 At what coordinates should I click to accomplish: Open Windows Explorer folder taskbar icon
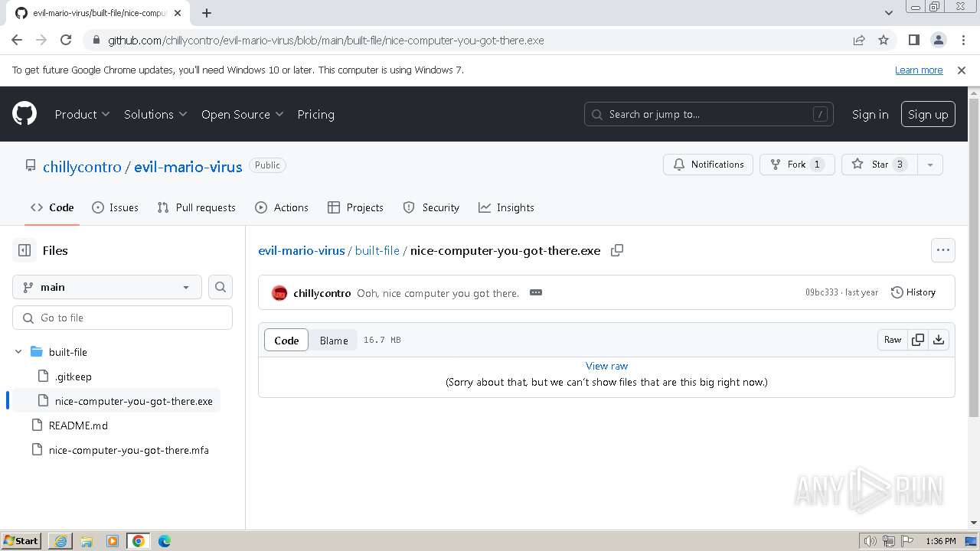click(x=87, y=541)
